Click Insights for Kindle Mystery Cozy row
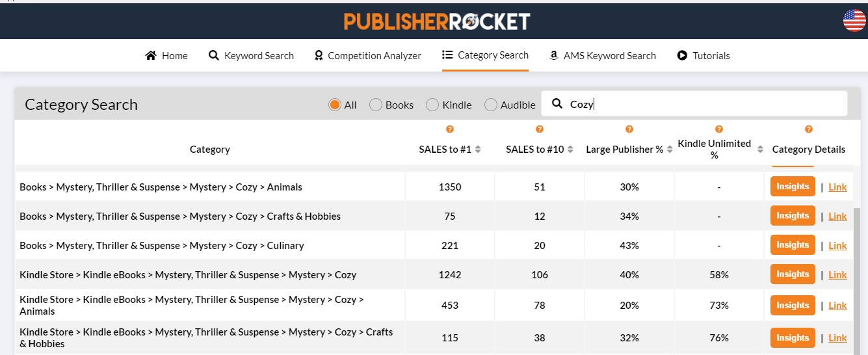Screen dimensions: 868x355 (793, 274)
